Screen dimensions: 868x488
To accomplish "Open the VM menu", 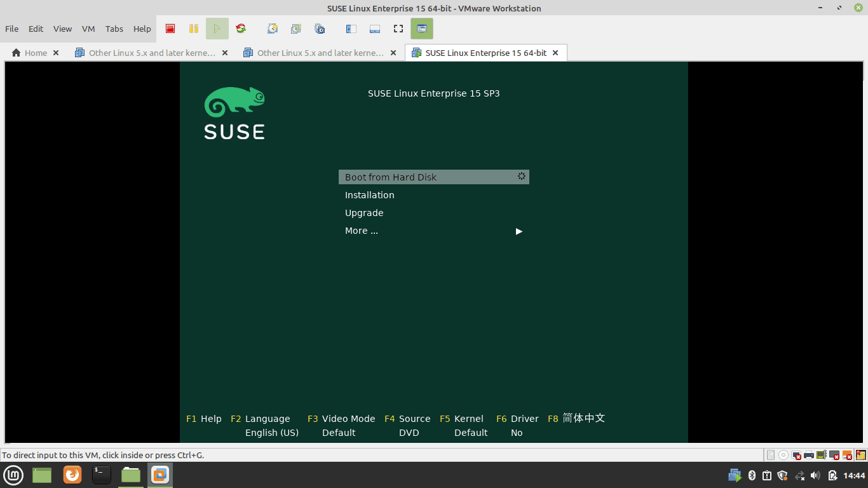I will click(x=88, y=29).
